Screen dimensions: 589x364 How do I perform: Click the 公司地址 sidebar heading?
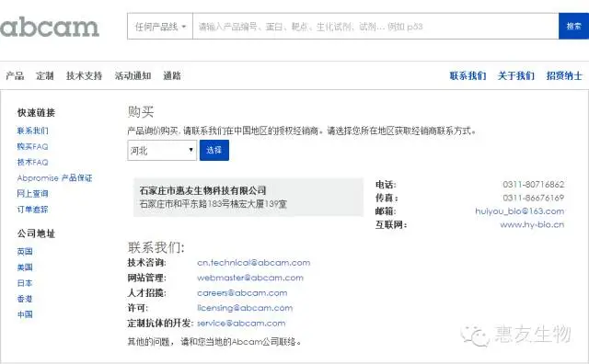point(36,233)
